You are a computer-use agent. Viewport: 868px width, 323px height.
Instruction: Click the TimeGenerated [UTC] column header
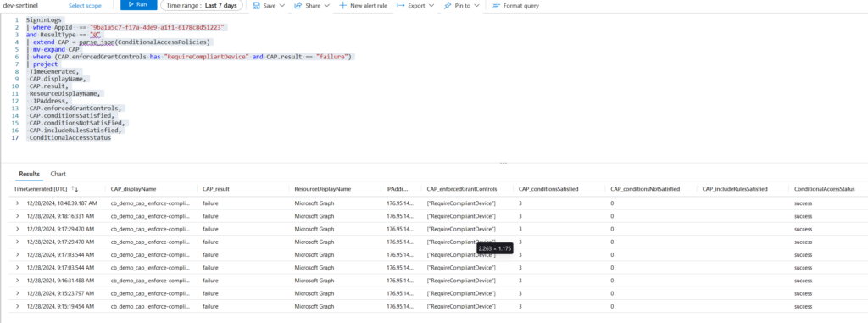41,189
